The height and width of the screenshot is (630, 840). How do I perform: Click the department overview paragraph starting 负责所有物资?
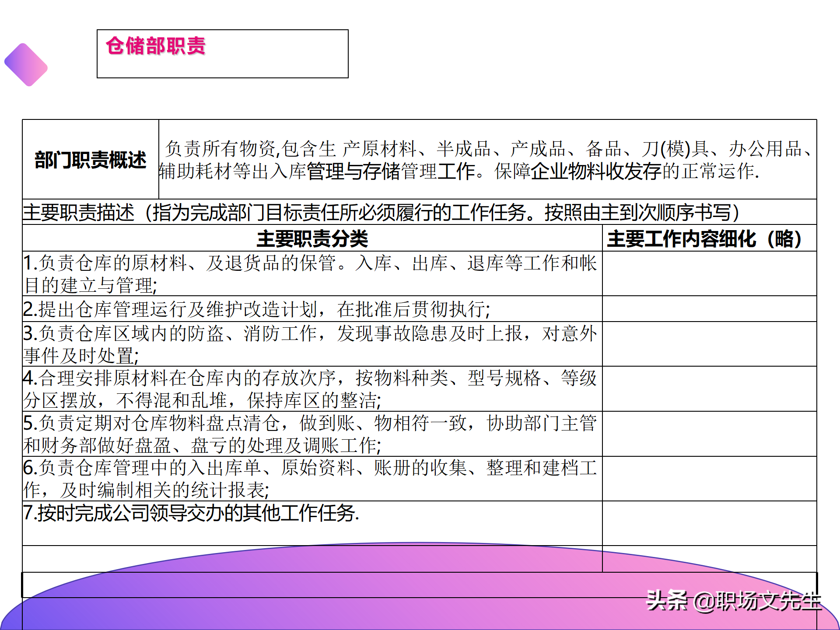click(487, 160)
